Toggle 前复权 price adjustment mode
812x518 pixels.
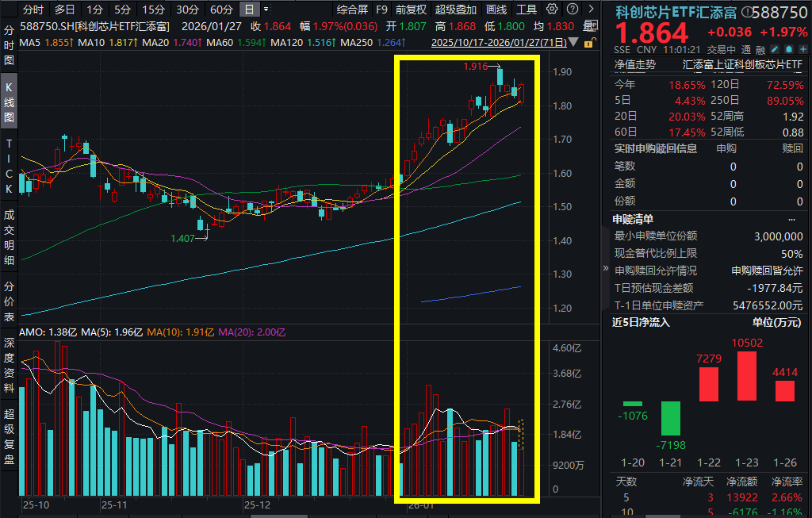pyautogui.click(x=411, y=10)
